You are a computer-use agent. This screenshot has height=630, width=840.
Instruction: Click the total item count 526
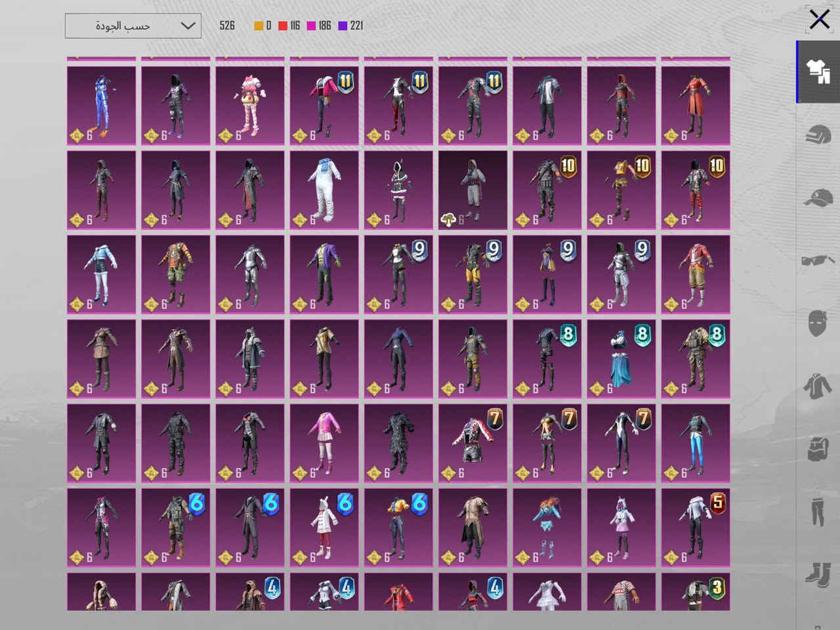coord(227,26)
